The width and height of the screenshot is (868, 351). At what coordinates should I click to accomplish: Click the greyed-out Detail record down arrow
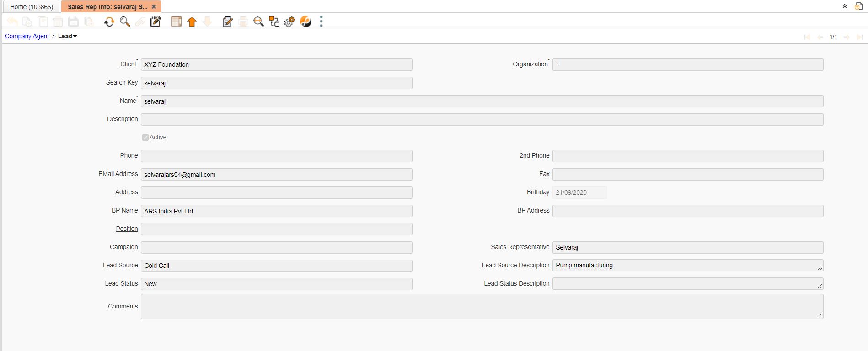(207, 21)
